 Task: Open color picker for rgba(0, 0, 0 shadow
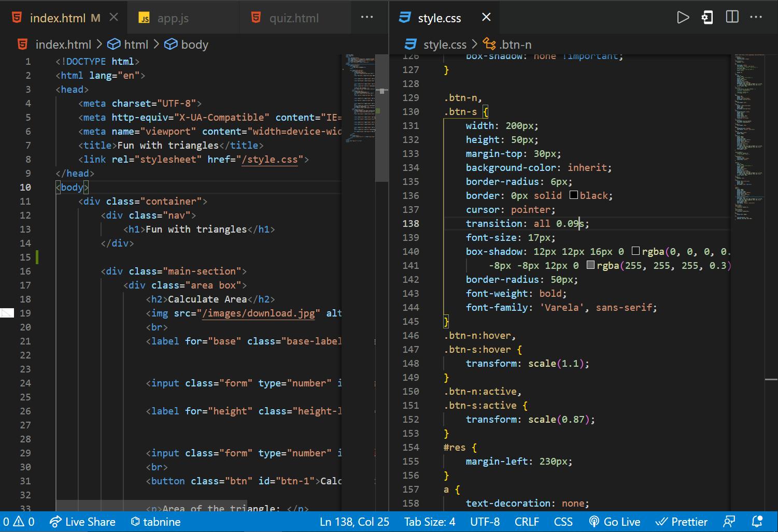(x=636, y=251)
